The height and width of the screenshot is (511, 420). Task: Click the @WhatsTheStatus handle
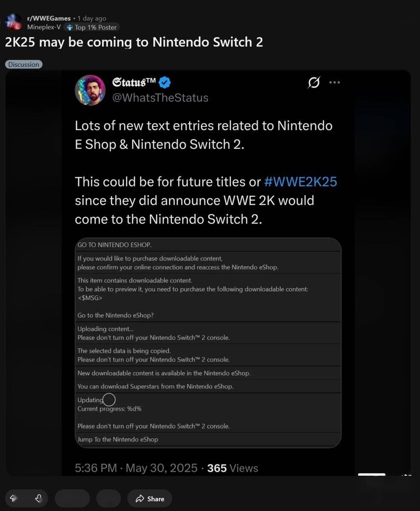coord(160,98)
